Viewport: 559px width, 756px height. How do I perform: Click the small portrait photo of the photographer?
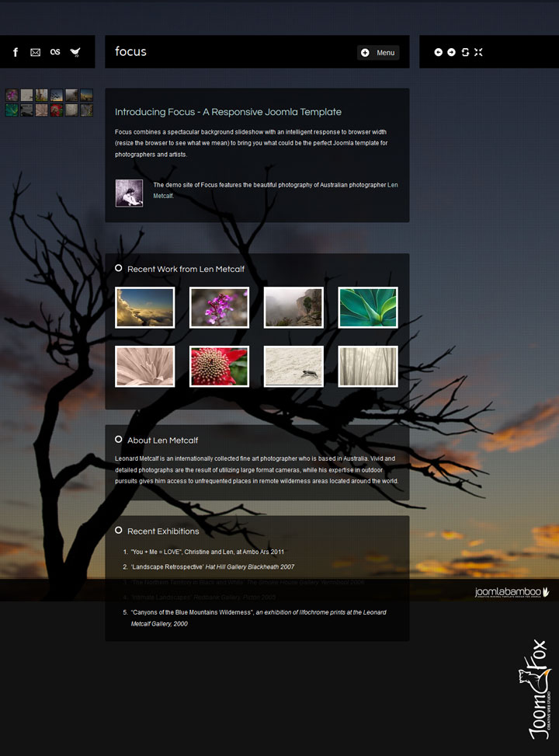pos(129,193)
